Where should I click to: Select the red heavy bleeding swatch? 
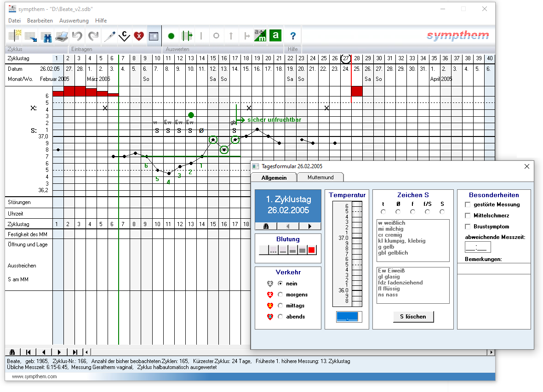pos(312,250)
